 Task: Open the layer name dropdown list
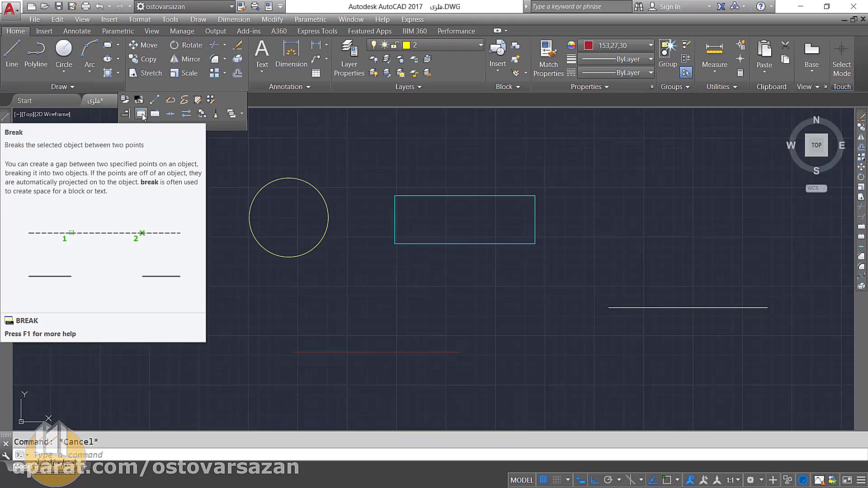coord(480,45)
